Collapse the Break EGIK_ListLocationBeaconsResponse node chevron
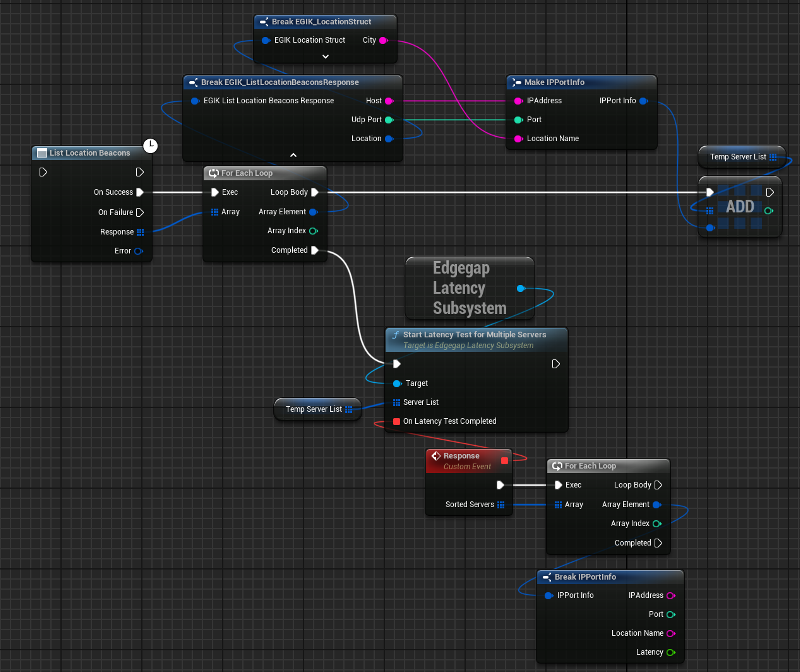 pos(293,155)
